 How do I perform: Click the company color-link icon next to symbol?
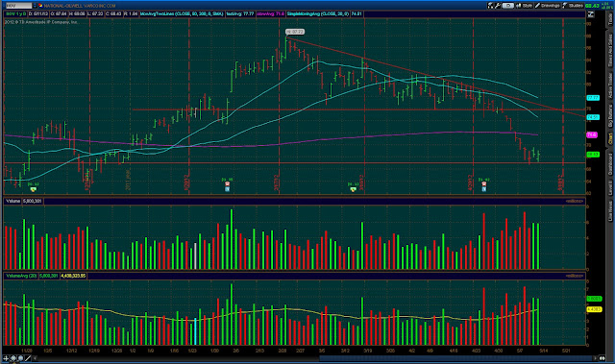[40, 6]
